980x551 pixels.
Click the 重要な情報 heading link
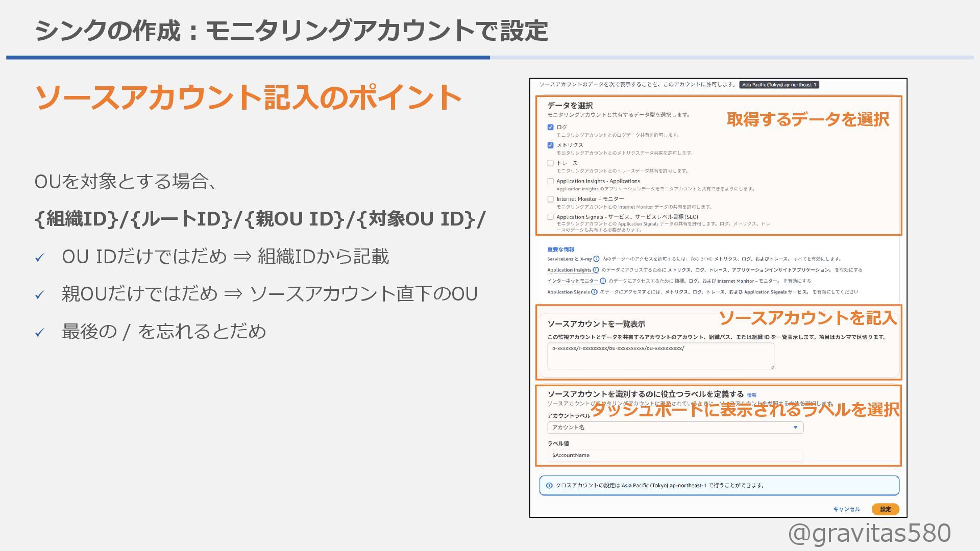point(560,249)
